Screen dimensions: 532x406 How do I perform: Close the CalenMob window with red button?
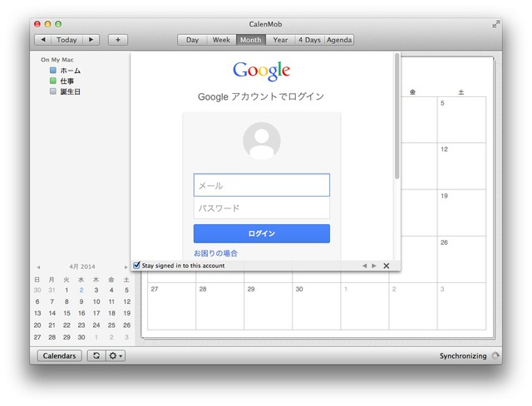37,24
